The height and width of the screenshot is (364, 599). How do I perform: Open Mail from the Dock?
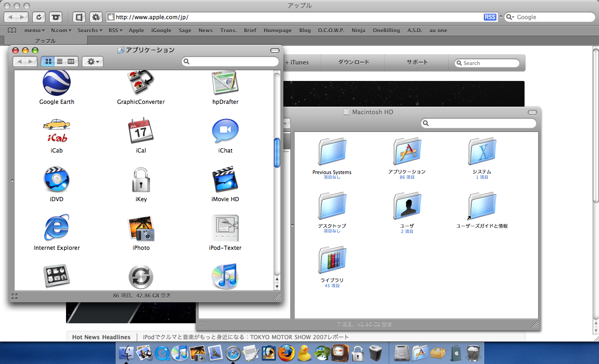pyautogui.click(x=215, y=352)
